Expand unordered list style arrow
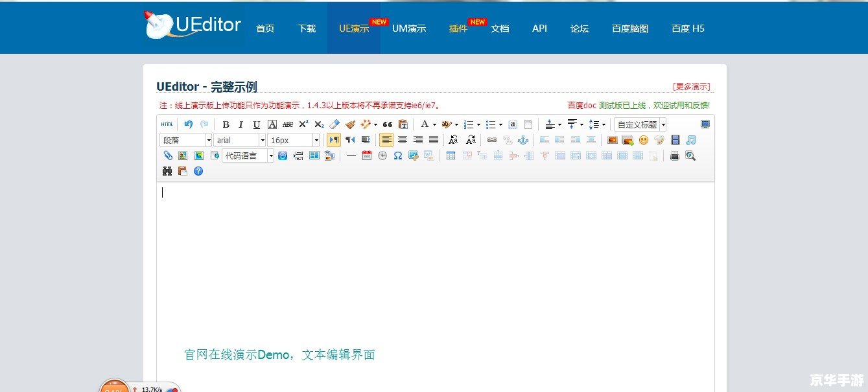The width and height of the screenshot is (868, 392). pyautogui.click(x=500, y=124)
